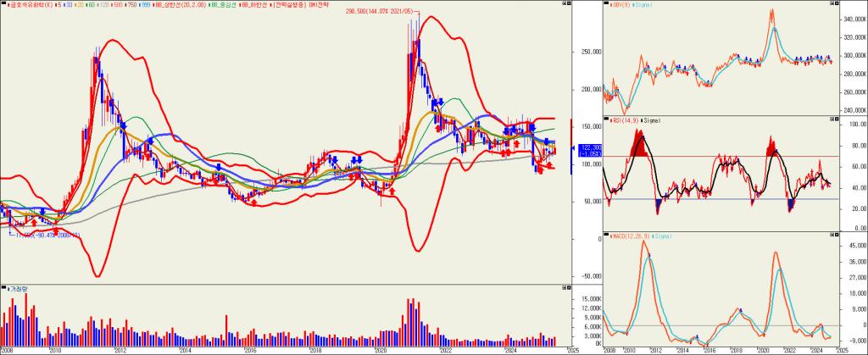Click the 45,000 label on MACD axis
The height and width of the screenshot is (355, 868).
coord(857,244)
